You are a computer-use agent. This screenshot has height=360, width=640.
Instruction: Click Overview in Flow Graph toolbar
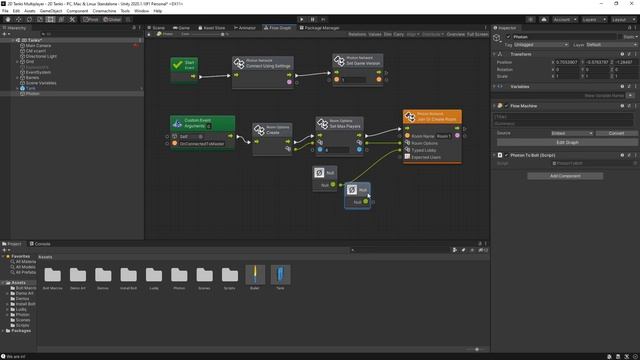(456, 34)
